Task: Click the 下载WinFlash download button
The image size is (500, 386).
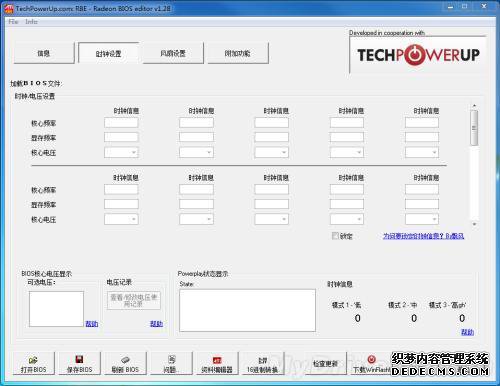Action: tap(372, 363)
